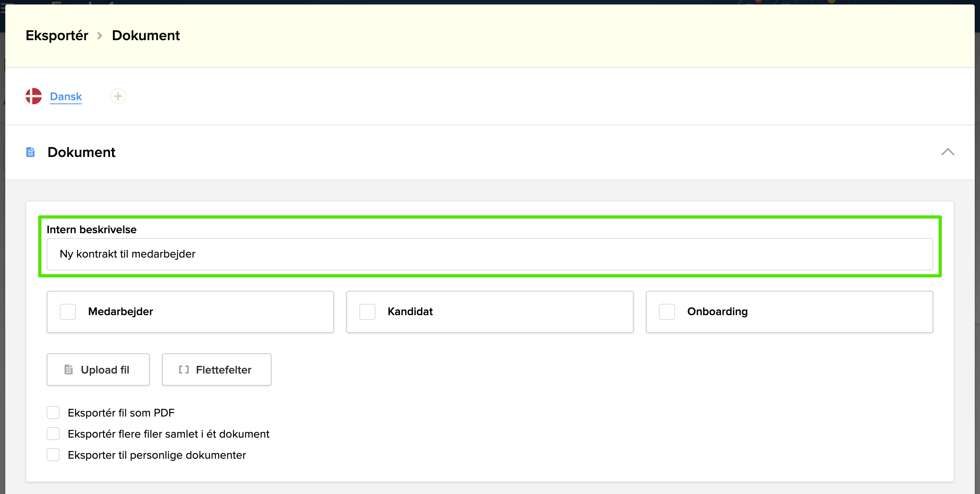Image resolution: width=980 pixels, height=494 pixels.
Task: Toggle Eksporter til personlige dokumenter
Action: point(53,455)
